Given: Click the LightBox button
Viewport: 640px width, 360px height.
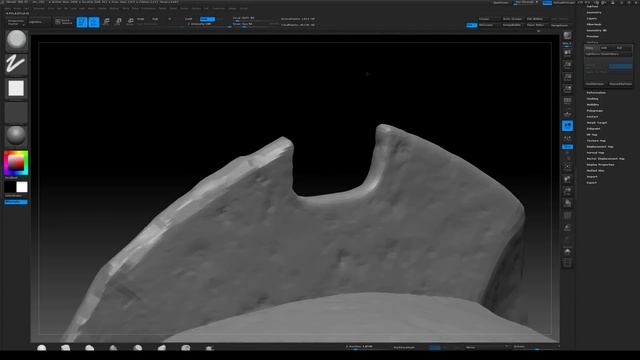Looking at the screenshot, I should (x=39, y=22).
